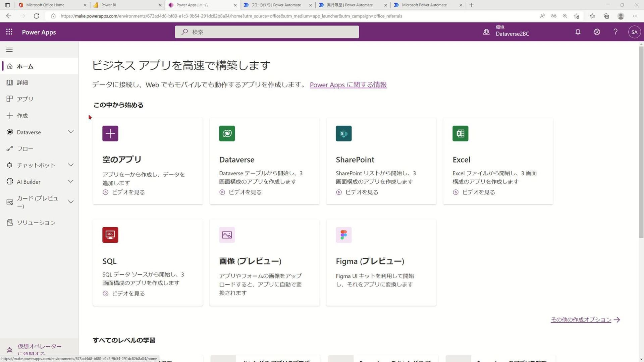The width and height of the screenshot is (644, 362).
Task: Click the browser profile avatar icon
Action: (x=621, y=16)
